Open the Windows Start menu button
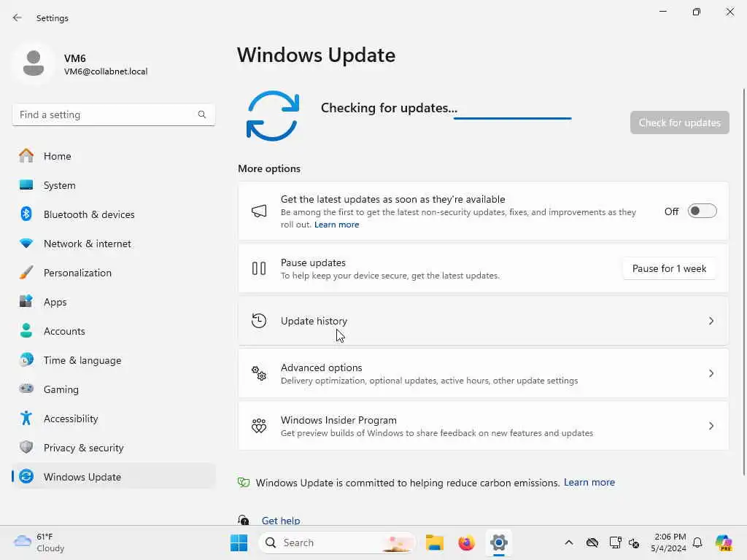 (239, 542)
